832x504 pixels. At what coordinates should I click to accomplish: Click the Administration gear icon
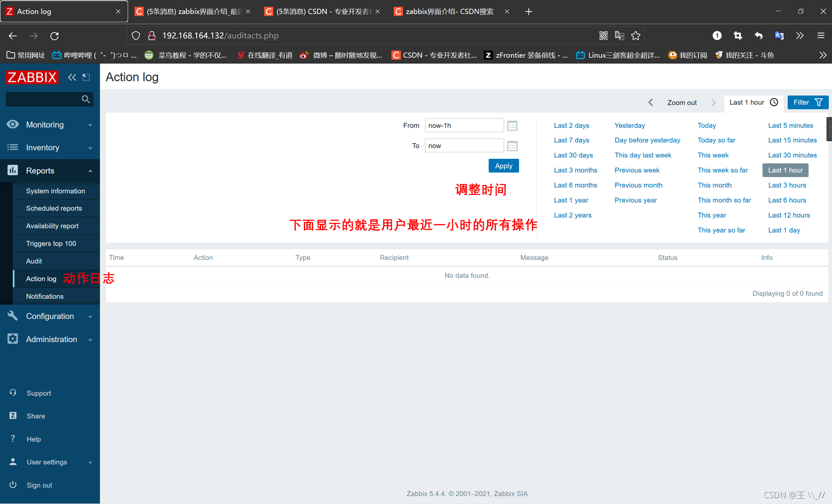[12, 339]
